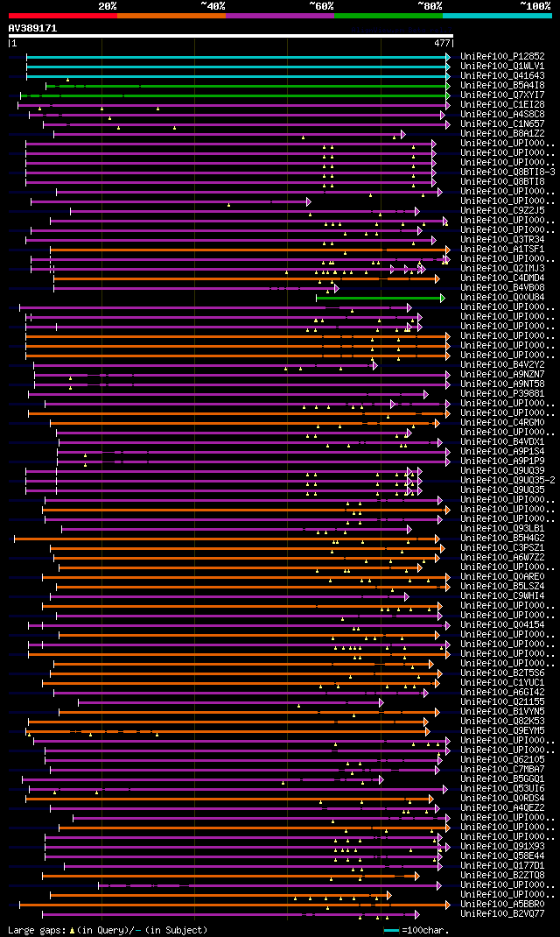Select the UniRef100_P39881 label
The height and width of the screenshot is (937, 560).
[x=502, y=394]
